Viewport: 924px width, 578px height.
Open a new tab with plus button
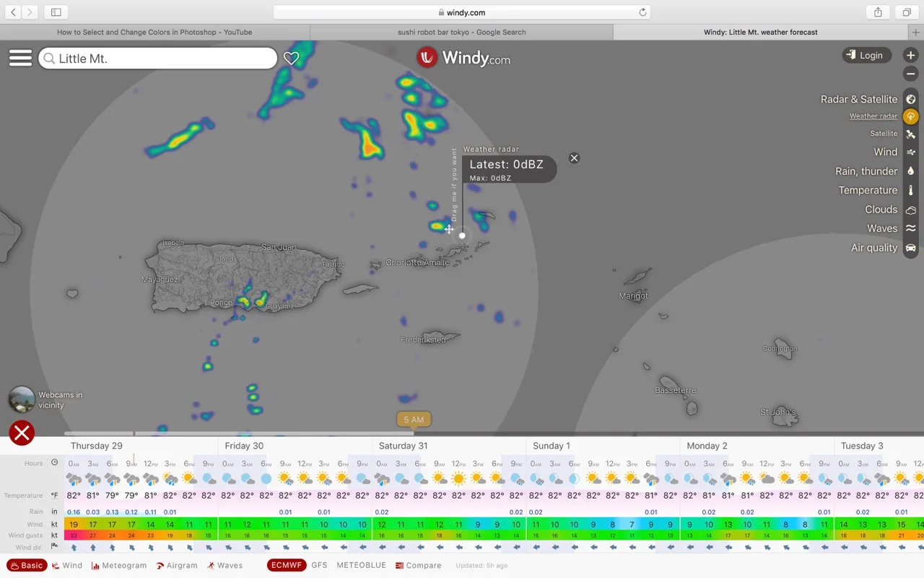click(916, 32)
